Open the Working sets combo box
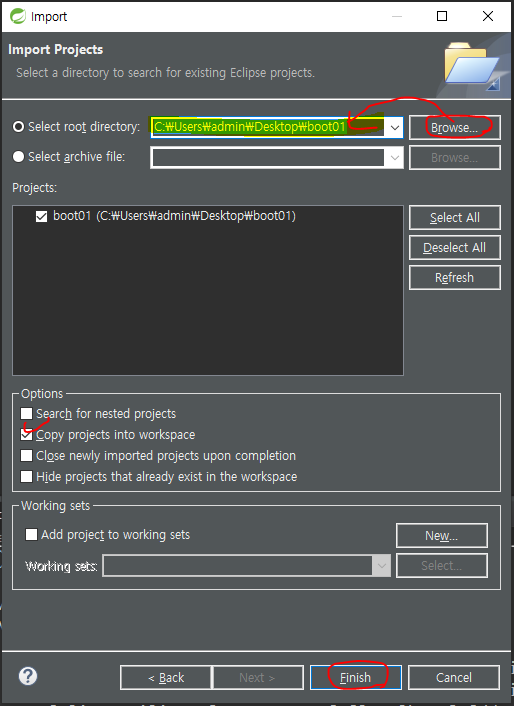Image resolution: width=514 pixels, height=706 pixels. tap(247, 566)
